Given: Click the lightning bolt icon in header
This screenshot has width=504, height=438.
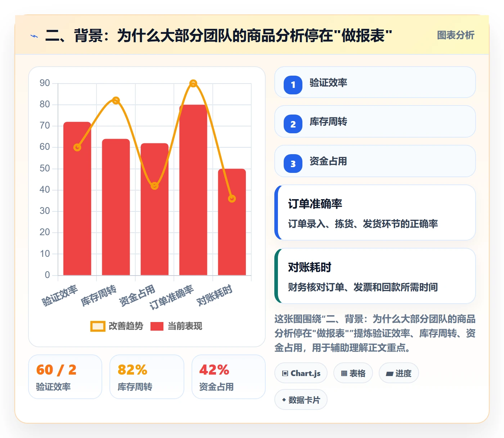Looking at the screenshot, I should pyautogui.click(x=34, y=36).
